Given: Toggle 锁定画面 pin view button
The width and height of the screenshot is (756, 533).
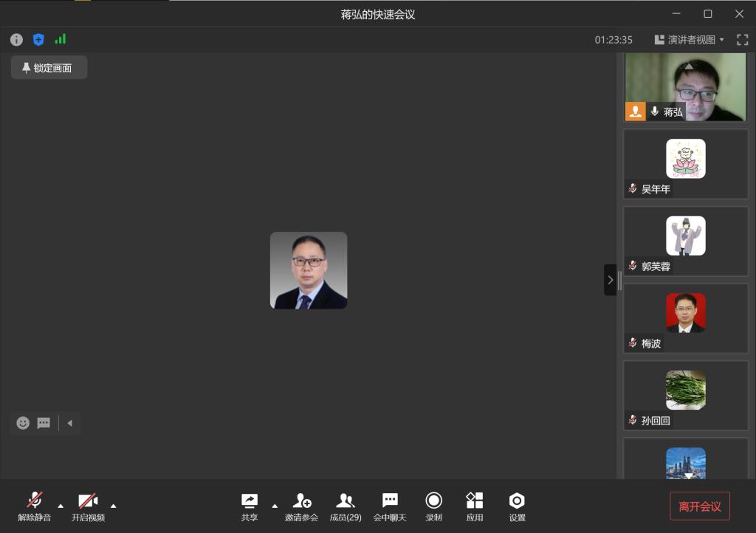Looking at the screenshot, I should pyautogui.click(x=49, y=68).
